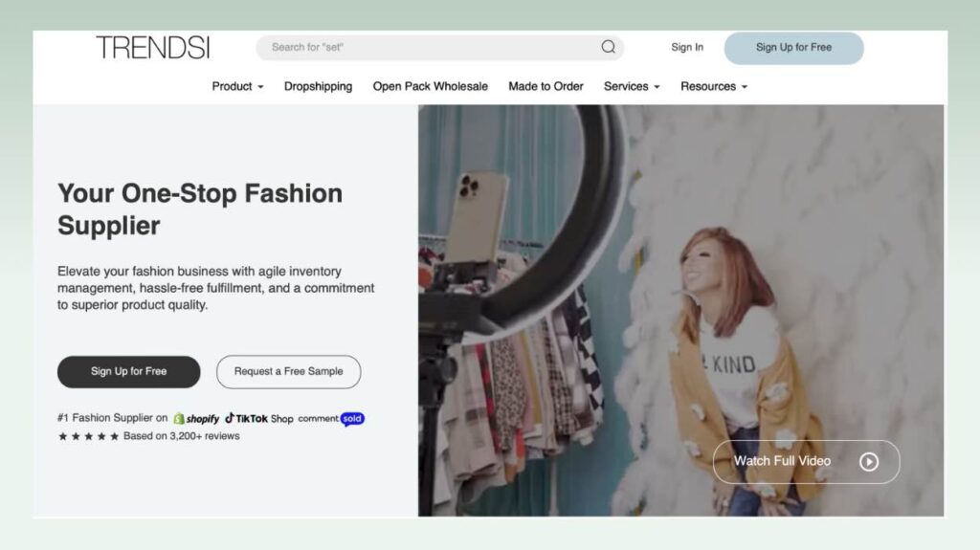This screenshot has height=550, width=980.
Task: Click the hero video image of woman
Action: (x=680, y=310)
